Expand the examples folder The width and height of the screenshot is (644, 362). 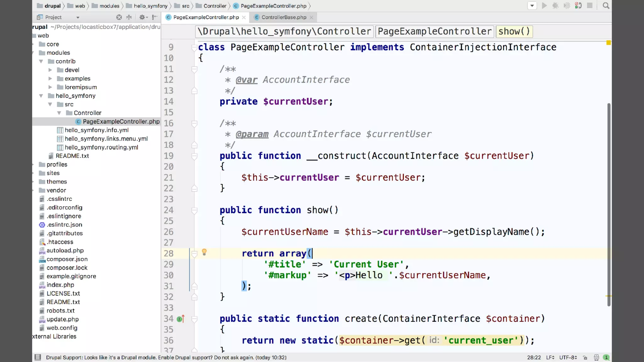pos(50,79)
